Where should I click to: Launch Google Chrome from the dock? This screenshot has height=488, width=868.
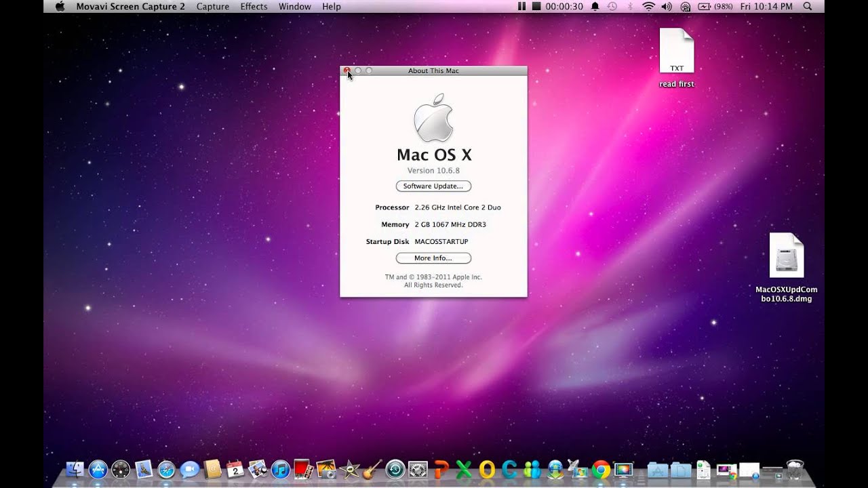(x=601, y=469)
